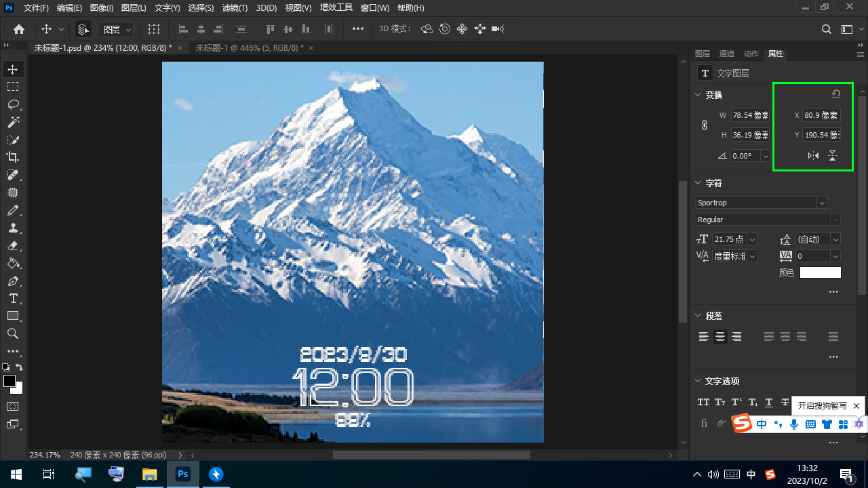Toggle All Caps (TT) text style
Screen dimensions: 868x488
tap(703, 402)
